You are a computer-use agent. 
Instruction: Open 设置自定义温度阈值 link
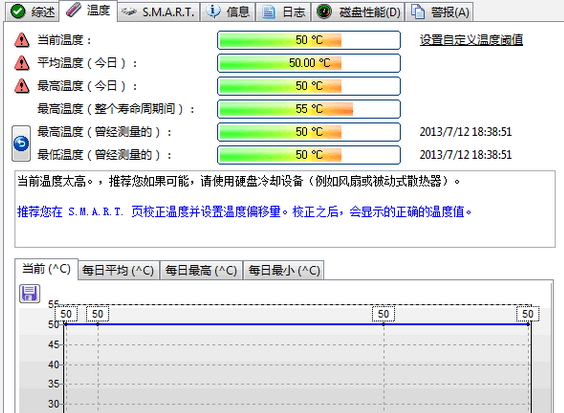tap(471, 40)
